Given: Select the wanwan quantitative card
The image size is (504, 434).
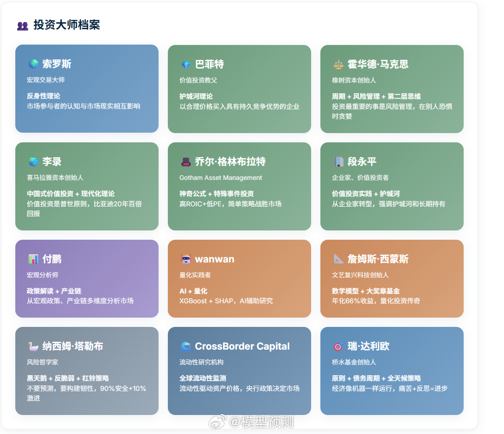Looking at the screenshot, I should (239, 279).
